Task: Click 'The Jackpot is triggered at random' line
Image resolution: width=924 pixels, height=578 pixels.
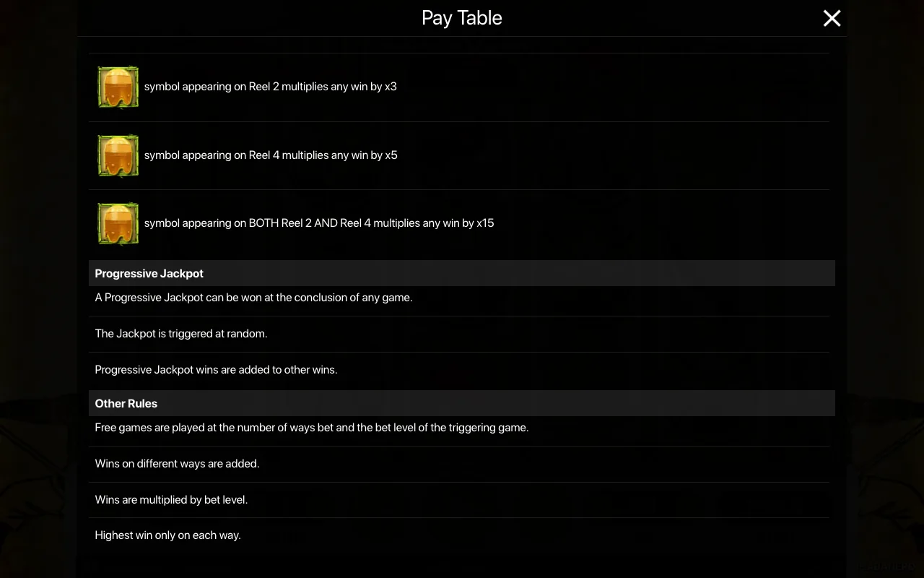Action: pyautogui.click(x=181, y=334)
